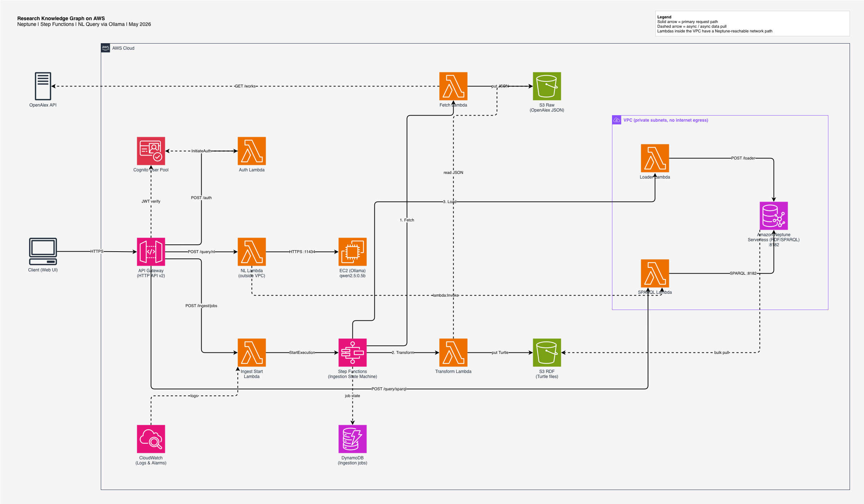Image resolution: width=864 pixels, height=504 pixels.
Task: Select the 'POST /query/sparql' edge label
Action: coord(389,389)
